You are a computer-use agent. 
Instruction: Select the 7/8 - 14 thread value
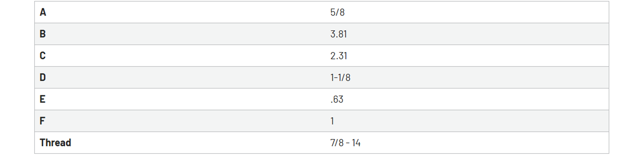point(345,142)
